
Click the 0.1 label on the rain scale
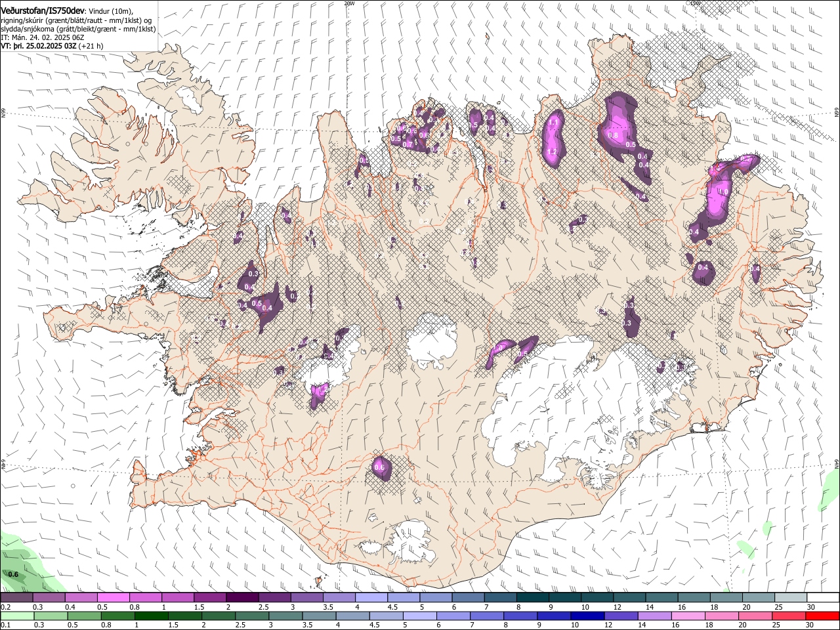(5, 625)
